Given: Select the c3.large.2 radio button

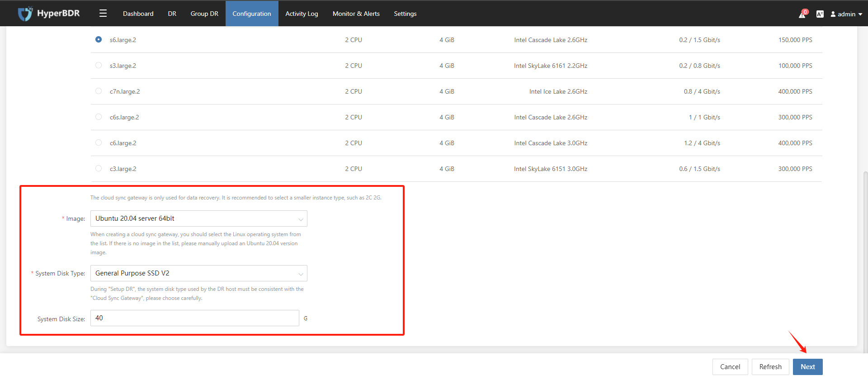Looking at the screenshot, I should [99, 168].
